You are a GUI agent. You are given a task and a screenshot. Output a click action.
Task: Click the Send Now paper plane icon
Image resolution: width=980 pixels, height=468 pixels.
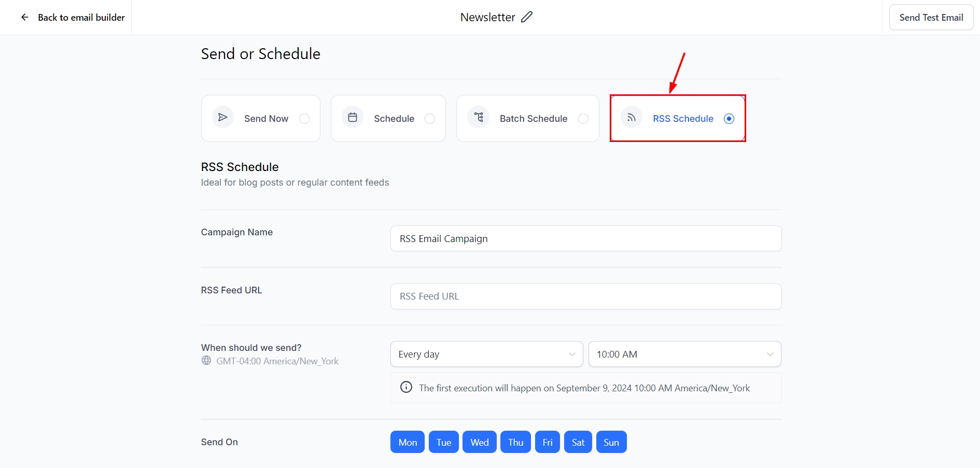[223, 118]
